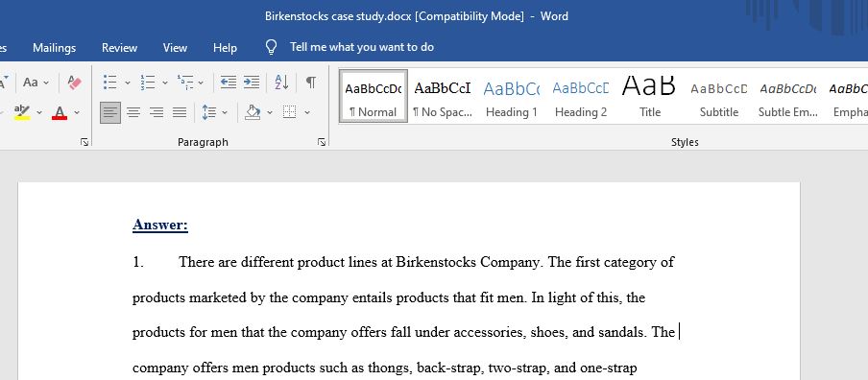Click Decrease Indent icon
868x380 pixels.
(229, 83)
